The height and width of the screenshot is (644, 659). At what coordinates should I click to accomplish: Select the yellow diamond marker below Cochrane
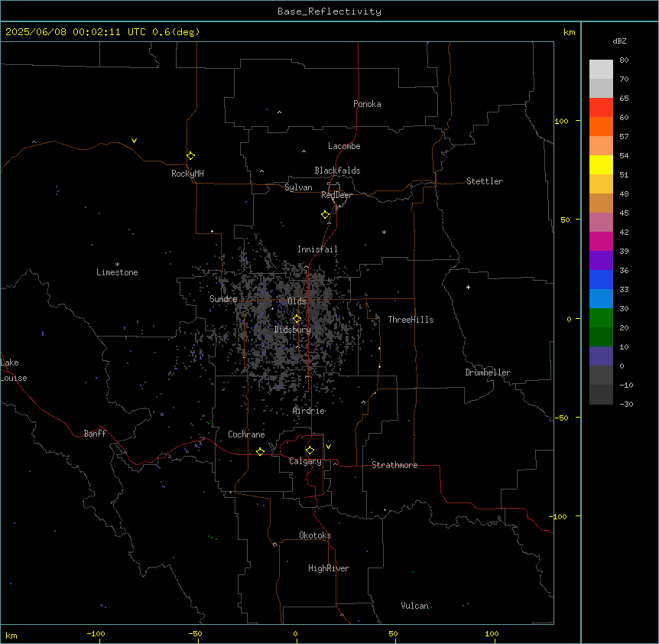coord(260,451)
